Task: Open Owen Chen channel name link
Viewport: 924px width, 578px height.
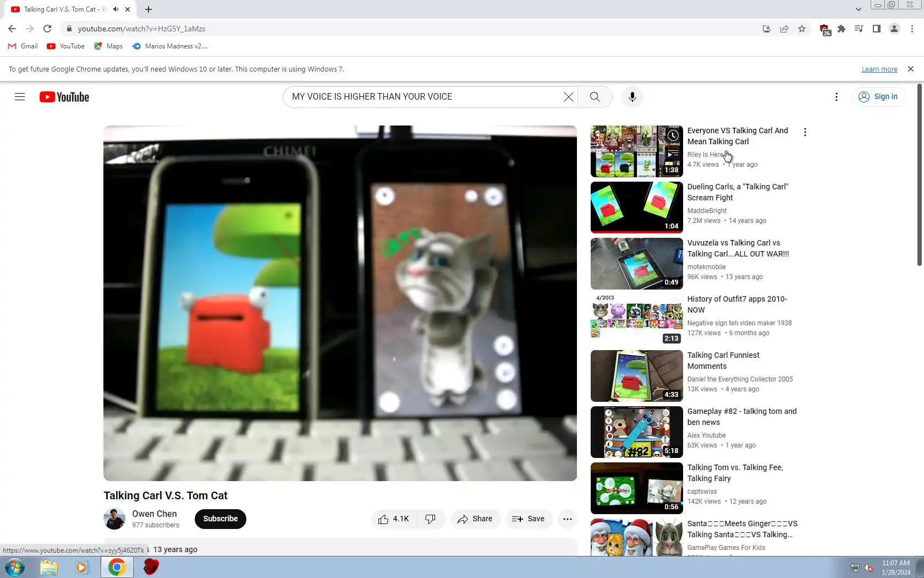Action: pos(155,514)
